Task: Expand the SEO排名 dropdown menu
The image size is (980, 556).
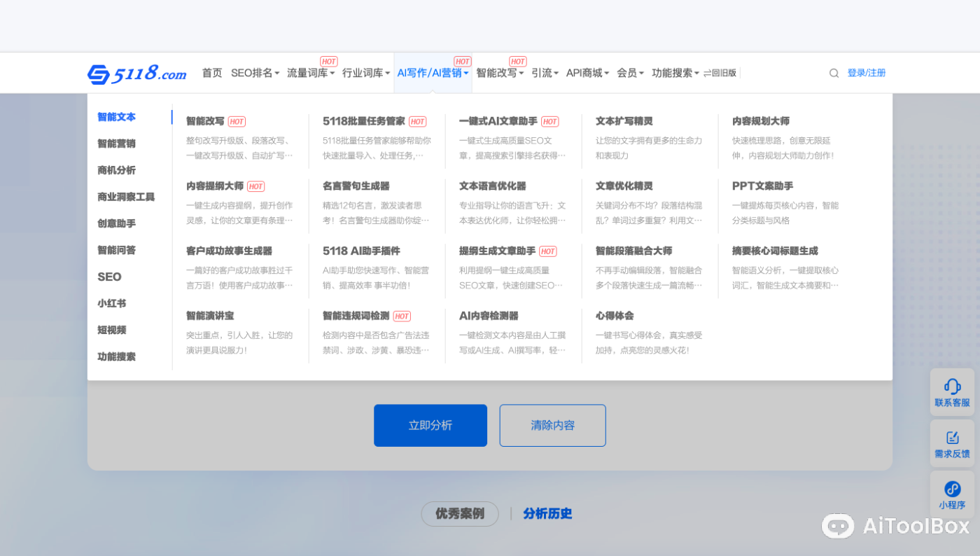Action: click(x=253, y=72)
